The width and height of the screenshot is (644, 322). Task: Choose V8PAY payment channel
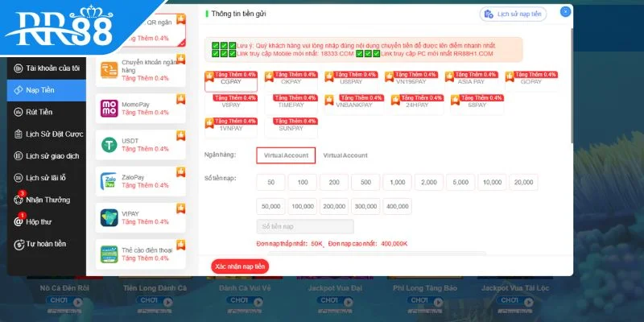pyautogui.click(x=231, y=105)
